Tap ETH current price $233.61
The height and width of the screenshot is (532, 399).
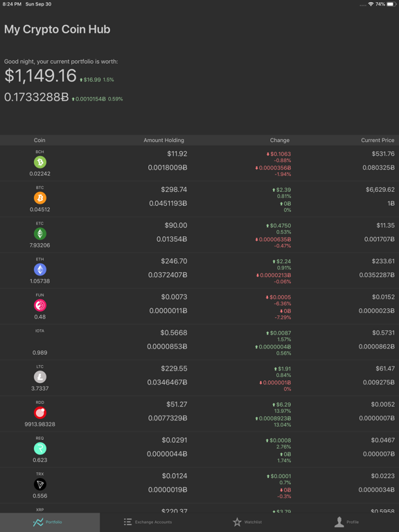(x=383, y=261)
